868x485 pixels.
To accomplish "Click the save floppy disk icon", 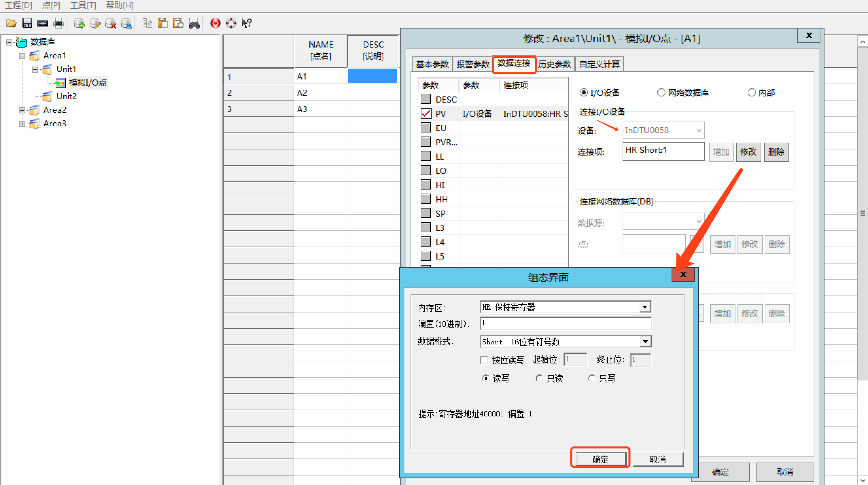I will click(27, 23).
